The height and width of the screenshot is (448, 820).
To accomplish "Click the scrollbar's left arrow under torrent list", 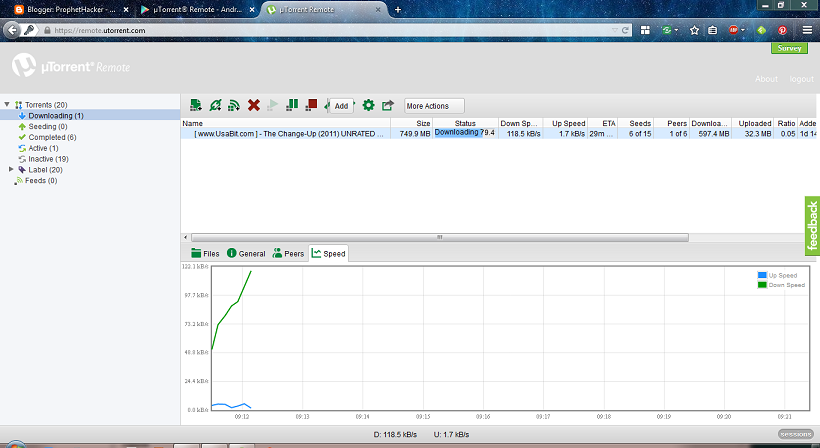I will 186,237.
